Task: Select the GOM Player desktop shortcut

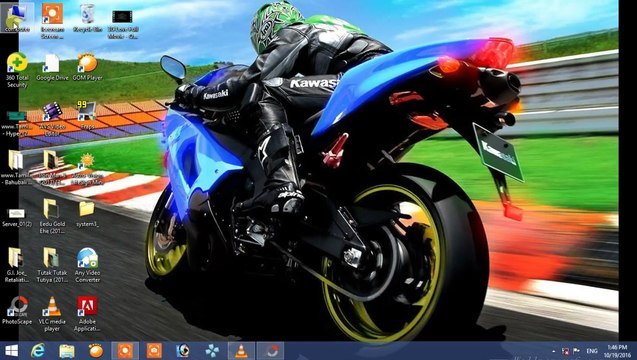Action: point(87,67)
